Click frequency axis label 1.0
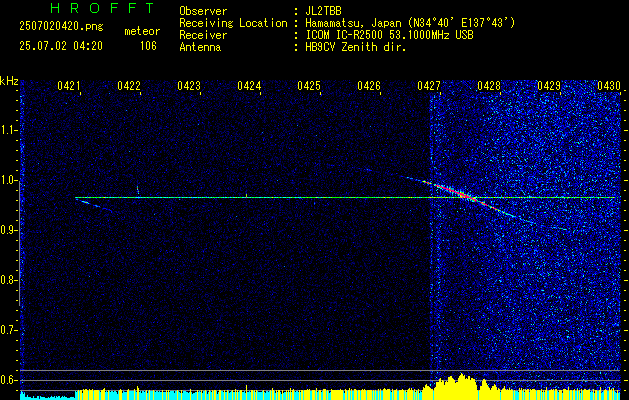Viewport: 629px width, 400px height. tap(9, 181)
